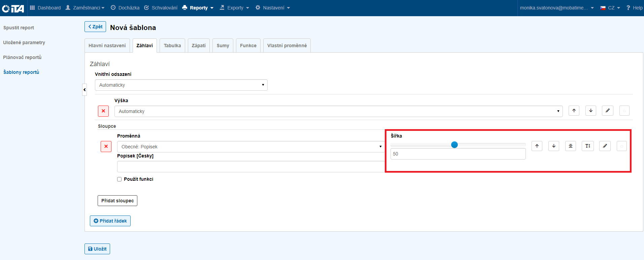Open column text alignment button

[x=570, y=146]
